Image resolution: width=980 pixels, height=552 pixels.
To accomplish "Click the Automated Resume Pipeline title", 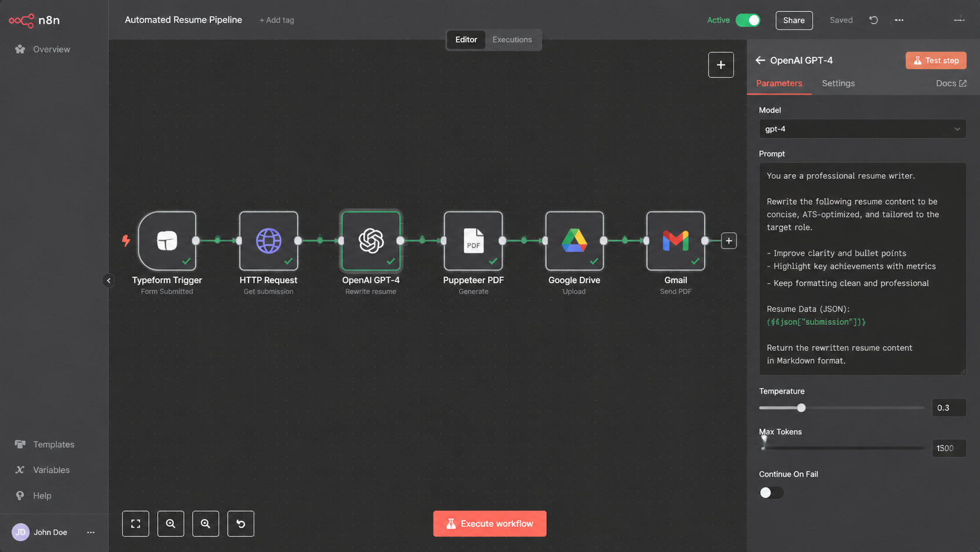I will pyautogui.click(x=183, y=20).
